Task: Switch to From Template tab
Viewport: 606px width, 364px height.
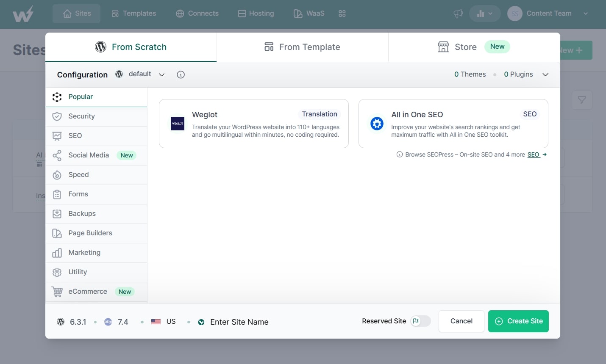Action: click(x=302, y=47)
